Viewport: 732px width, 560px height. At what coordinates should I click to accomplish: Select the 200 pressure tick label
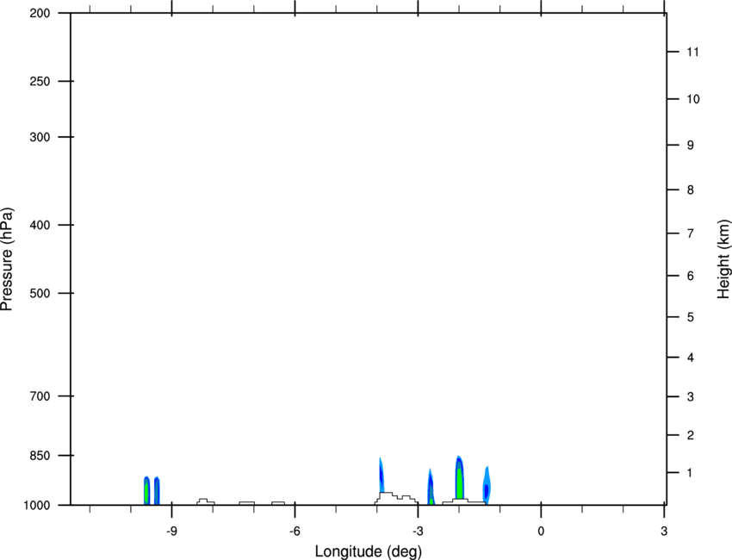(40, 13)
